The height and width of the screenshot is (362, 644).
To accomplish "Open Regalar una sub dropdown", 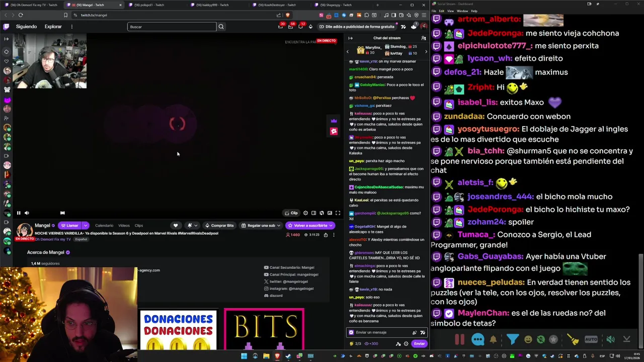I will click(261, 226).
